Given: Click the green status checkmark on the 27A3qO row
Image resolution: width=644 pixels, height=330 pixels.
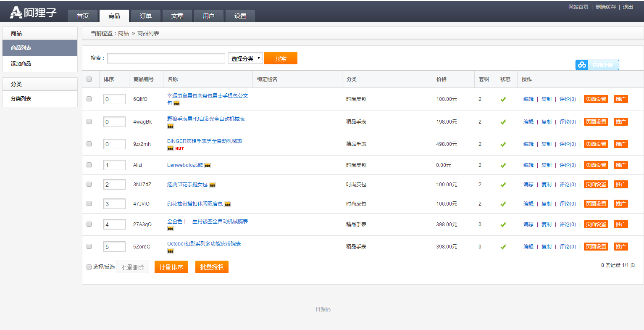Looking at the screenshot, I should point(503,224).
